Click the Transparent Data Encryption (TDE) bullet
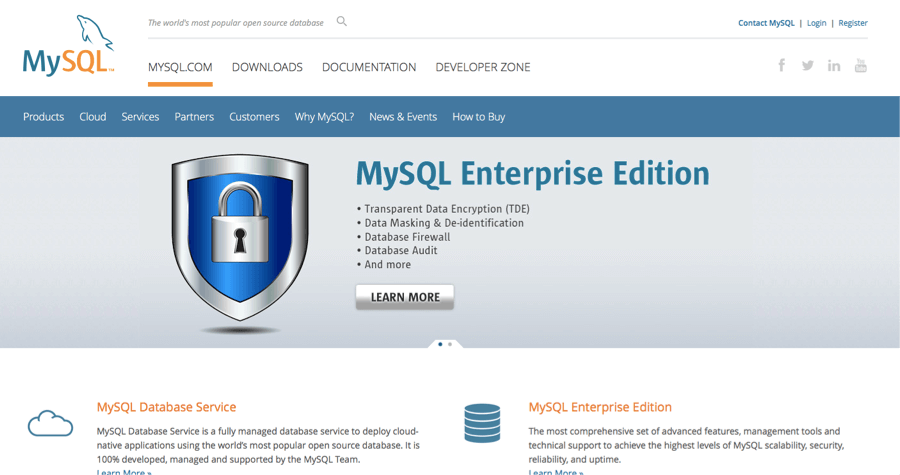 coord(443,209)
